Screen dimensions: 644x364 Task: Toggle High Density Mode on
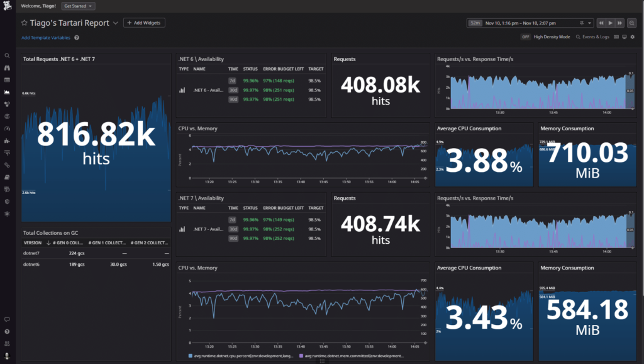click(x=525, y=37)
